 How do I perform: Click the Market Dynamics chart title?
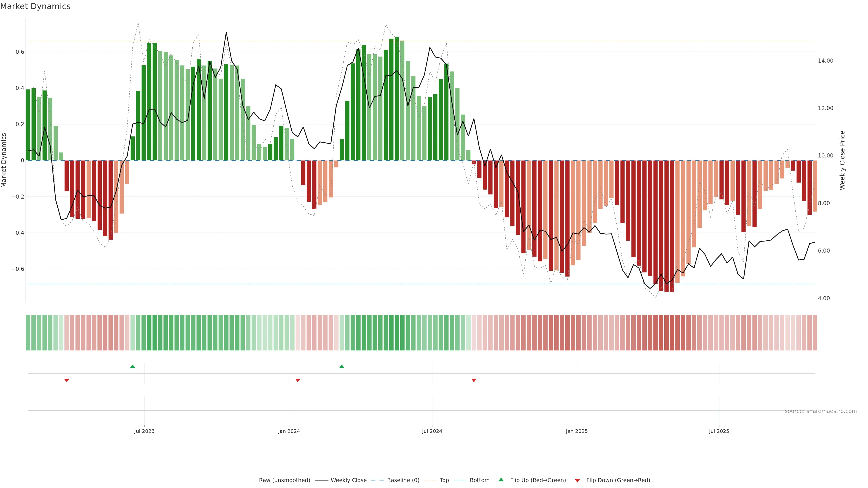(x=35, y=6)
